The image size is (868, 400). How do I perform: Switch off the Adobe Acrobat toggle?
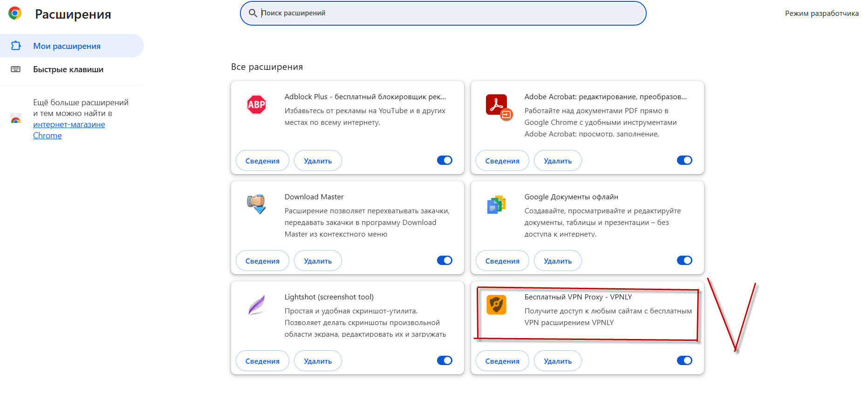(x=684, y=160)
